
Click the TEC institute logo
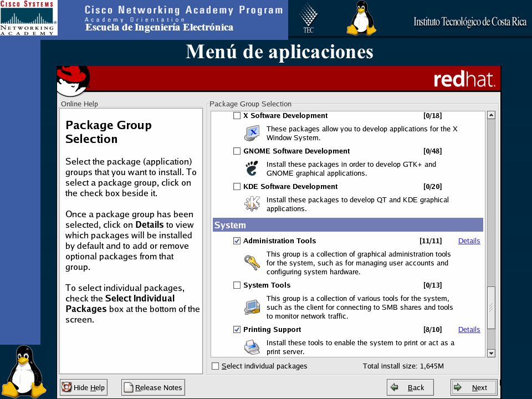(x=309, y=18)
